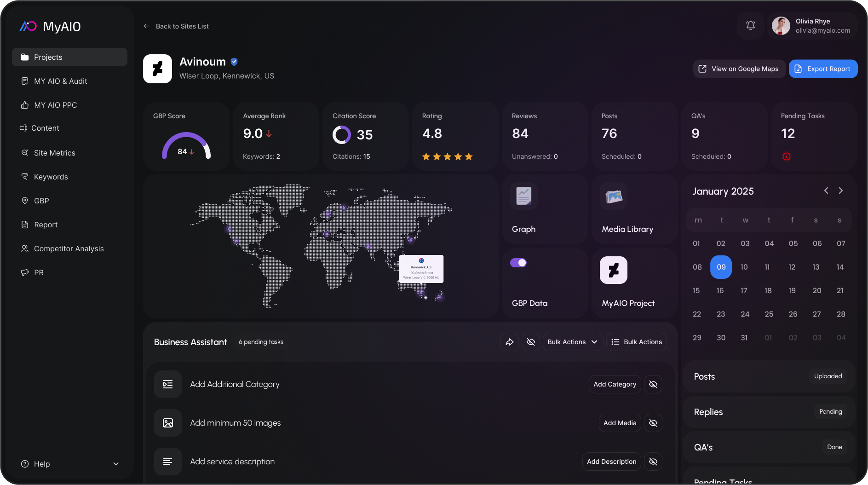Open the Graph card

pyautogui.click(x=545, y=209)
